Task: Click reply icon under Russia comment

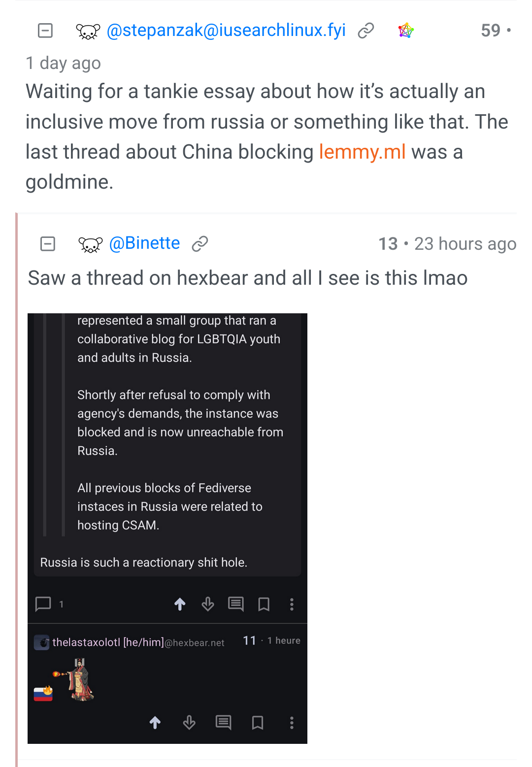Action: pyautogui.click(x=236, y=604)
